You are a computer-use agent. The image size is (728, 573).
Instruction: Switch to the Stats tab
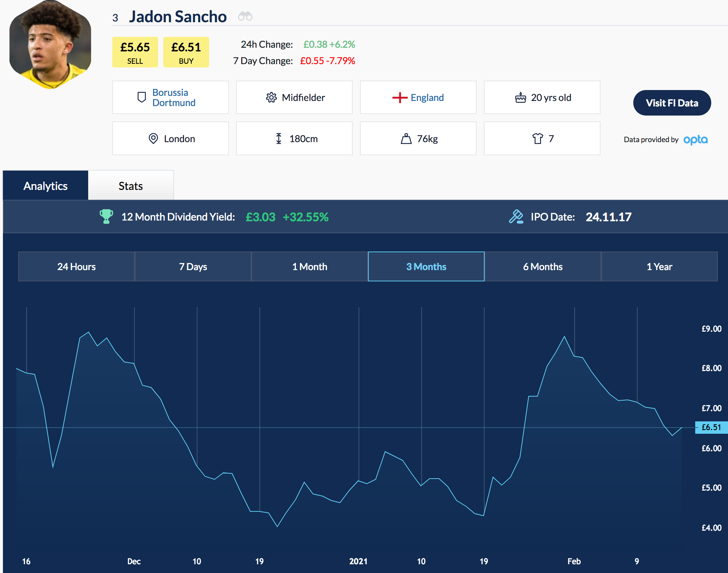coord(130,186)
